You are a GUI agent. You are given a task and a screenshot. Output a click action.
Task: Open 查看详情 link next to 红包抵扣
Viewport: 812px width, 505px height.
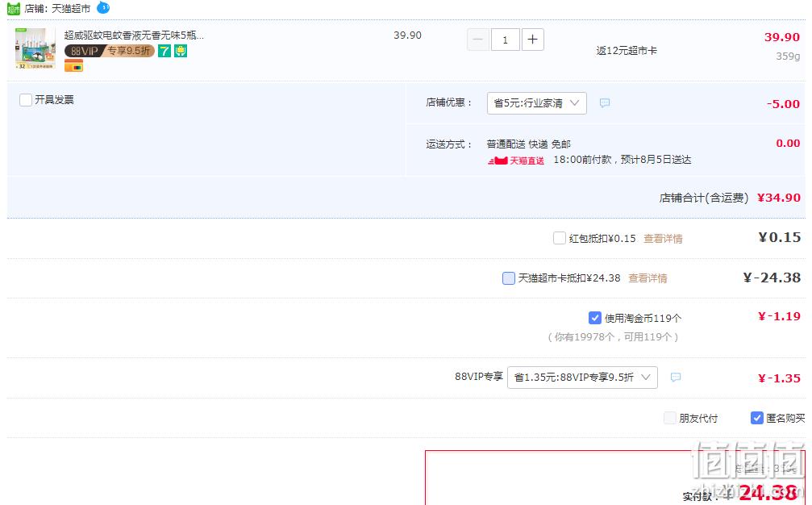click(663, 239)
